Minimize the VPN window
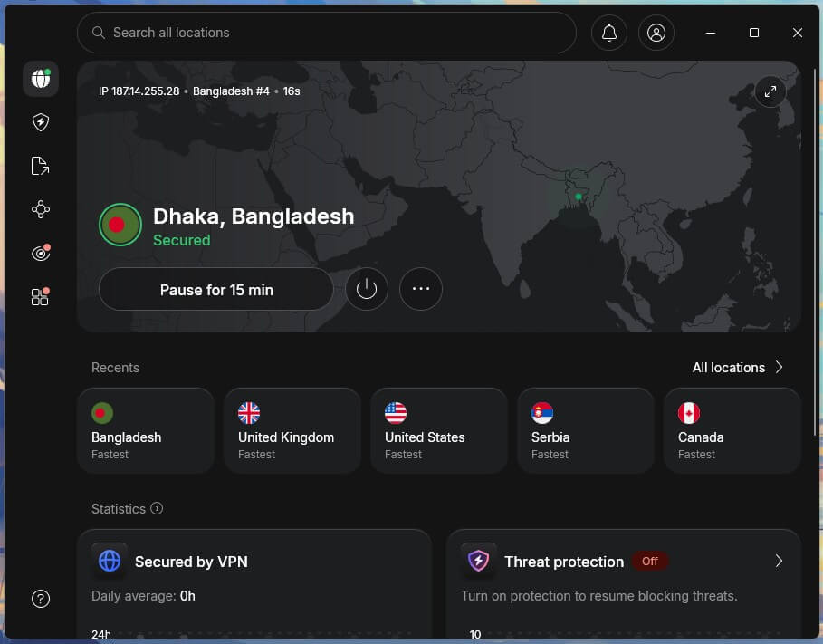Image resolution: width=823 pixels, height=644 pixels. tap(711, 33)
